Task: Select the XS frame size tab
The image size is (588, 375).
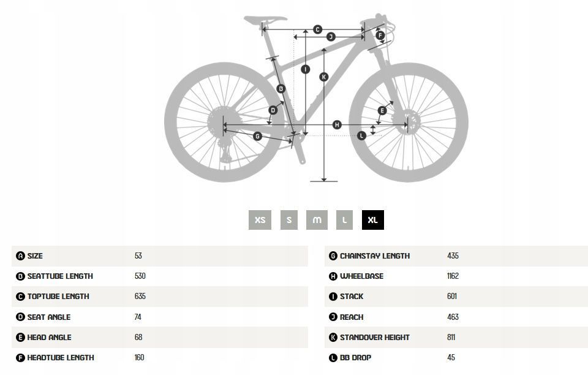Action: pos(260,219)
